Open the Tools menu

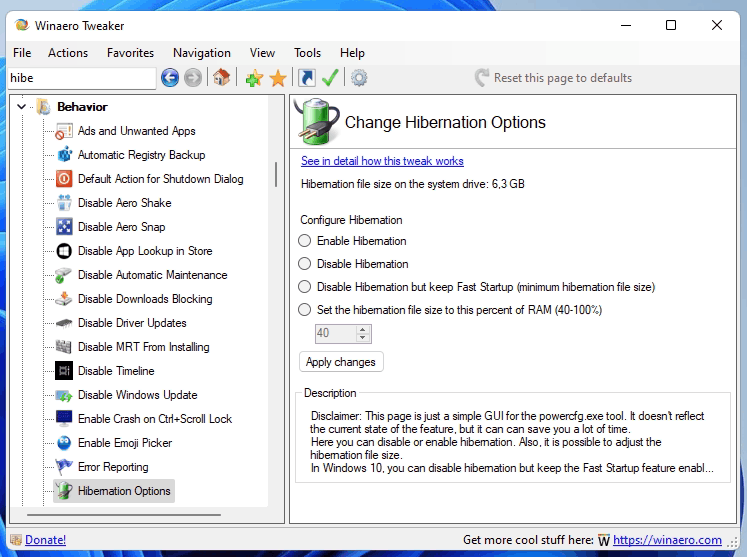(x=307, y=53)
